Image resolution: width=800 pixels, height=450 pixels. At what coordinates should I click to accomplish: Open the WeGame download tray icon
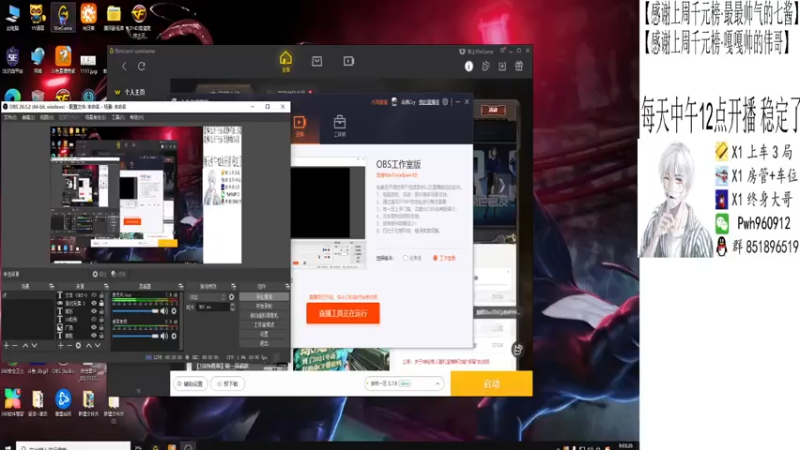(x=502, y=66)
